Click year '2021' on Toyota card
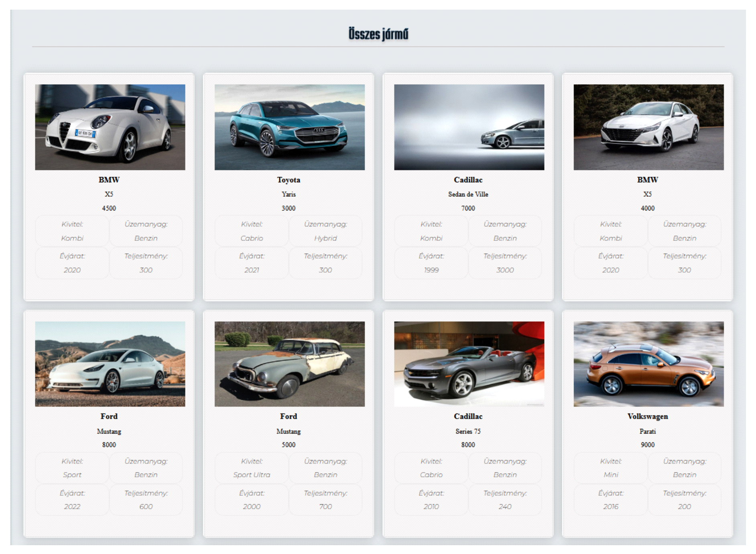Image resolution: width=756 pixels, height=554 pixels. (x=252, y=270)
